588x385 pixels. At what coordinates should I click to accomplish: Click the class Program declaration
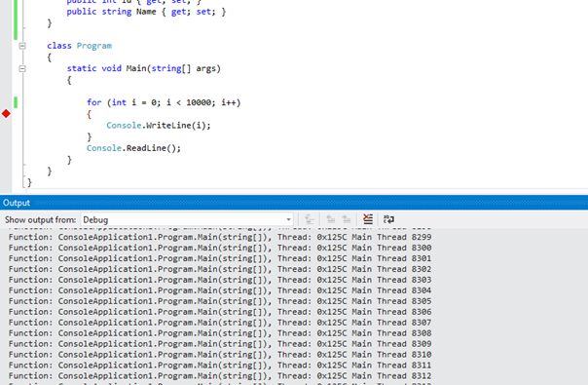click(x=80, y=46)
